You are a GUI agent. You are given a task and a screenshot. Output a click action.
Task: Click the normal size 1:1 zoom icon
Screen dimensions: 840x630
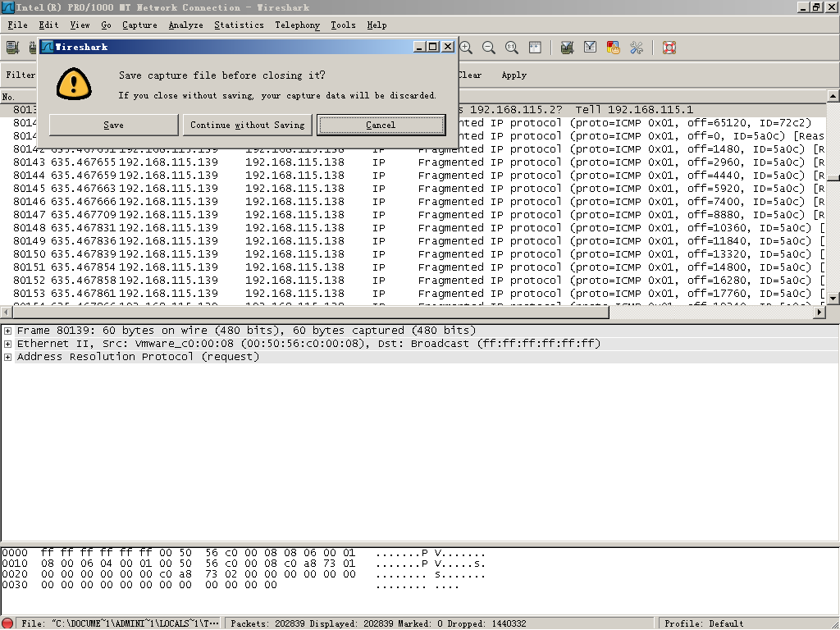[512, 48]
